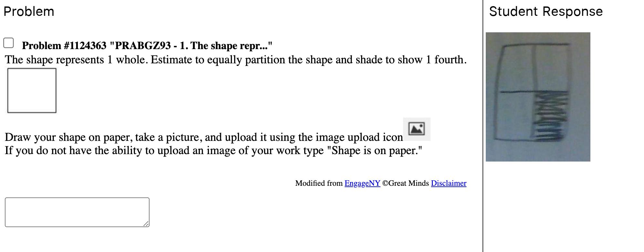Click the image upload icon
Image resolution: width=644 pixels, height=252 pixels.
point(416,129)
